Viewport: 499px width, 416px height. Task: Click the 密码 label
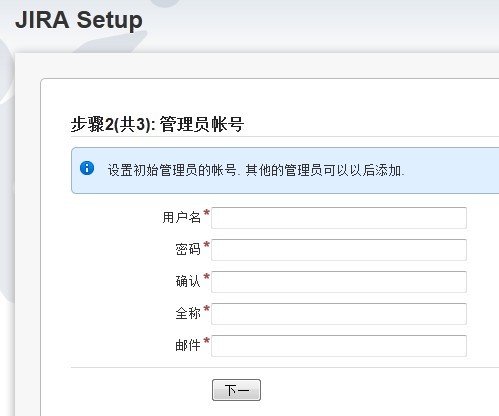188,249
